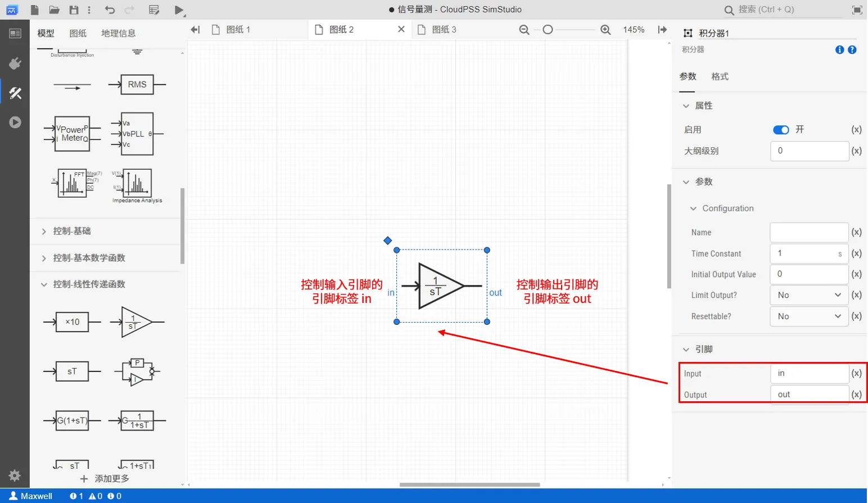Select the RMS block in the palette
The width and height of the screenshot is (868, 503).
pyautogui.click(x=137, y=84)
